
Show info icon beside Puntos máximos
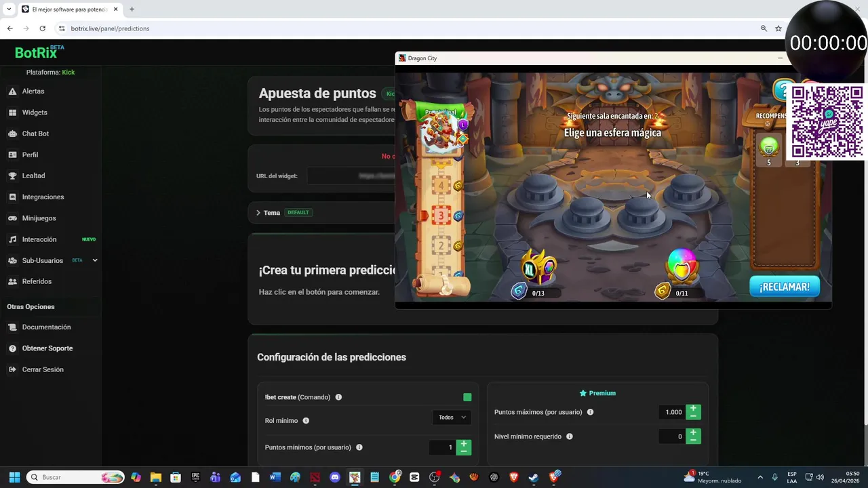(x=590, y=412)
